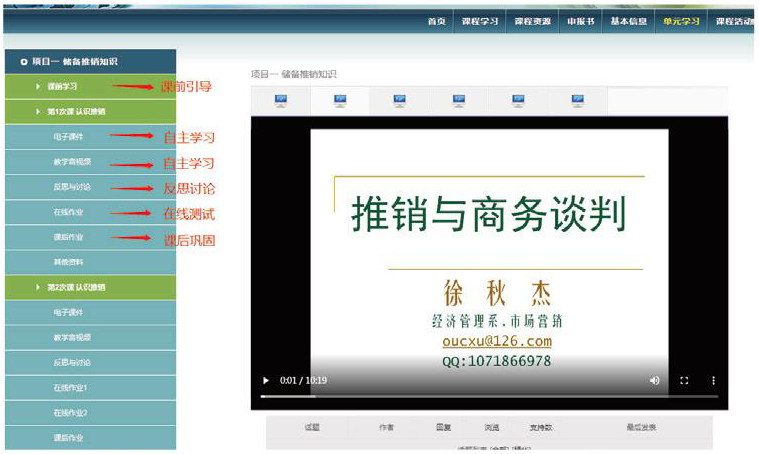Image resolution: width=759 pixels, height=454 pixels.
Task: Select the fourth monitor icon tab
Action: coord(459,100)
